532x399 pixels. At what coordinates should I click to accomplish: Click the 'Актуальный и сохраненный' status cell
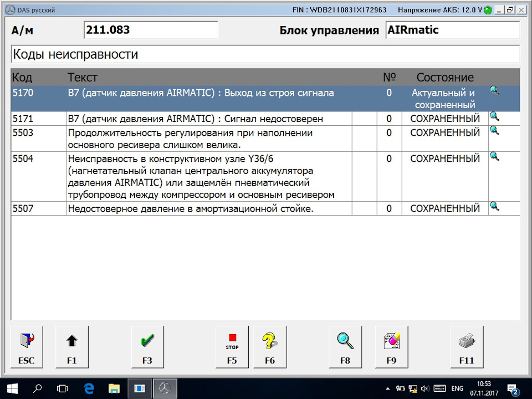pos(445,99)
